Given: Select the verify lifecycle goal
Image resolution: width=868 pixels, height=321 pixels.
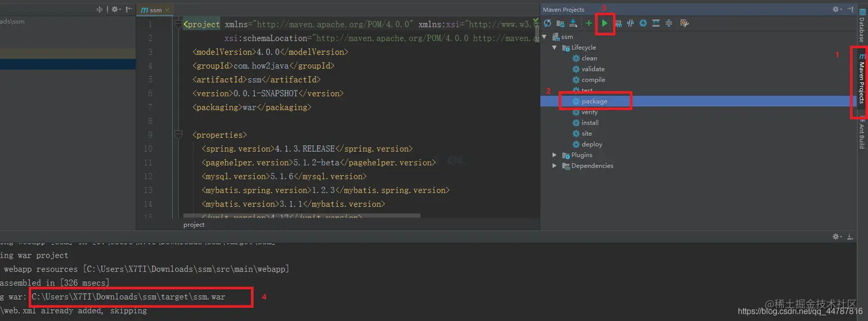Looking at the screenshot, I should (590, 112).
